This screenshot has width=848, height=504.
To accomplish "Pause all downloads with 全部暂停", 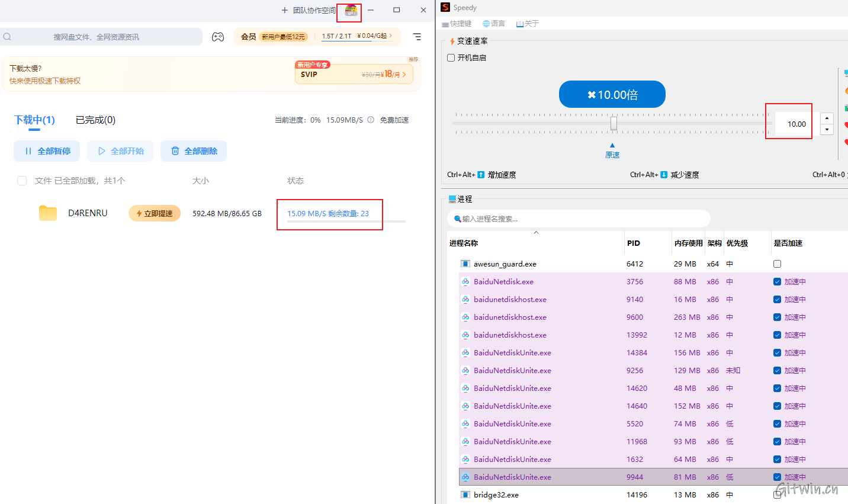I will (x=47, y=151).
